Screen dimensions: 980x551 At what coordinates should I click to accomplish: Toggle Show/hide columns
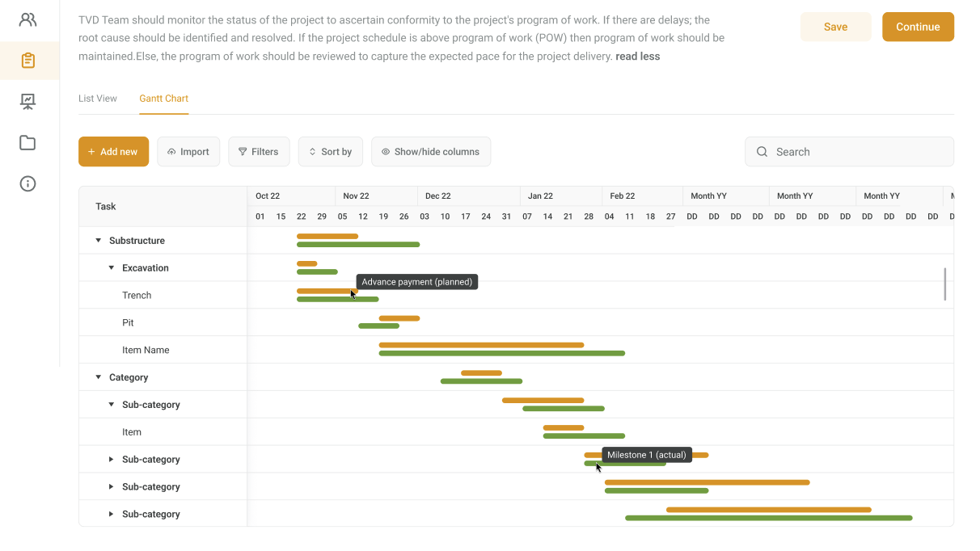click(430, 152)
